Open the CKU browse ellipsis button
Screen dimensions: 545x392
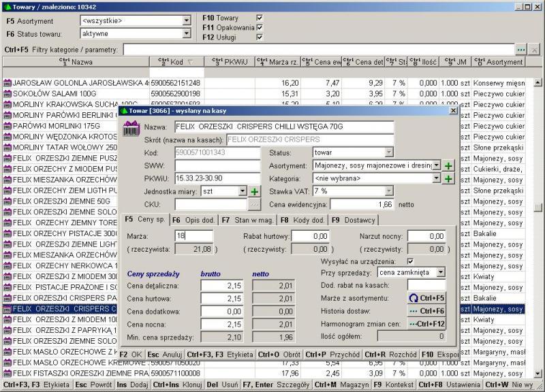coord(254,204)
